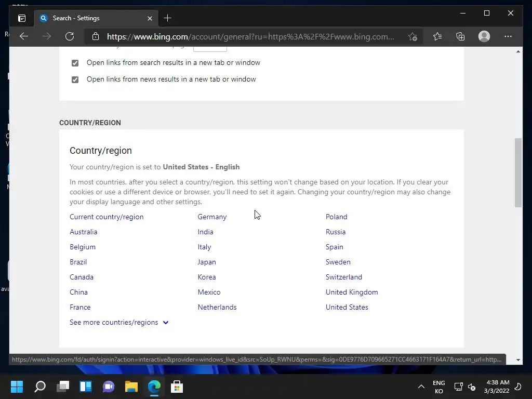Uncheck open news results in new tab
Image resolution: width=532 pixels, height=399 pixels.
coord(75,79)
